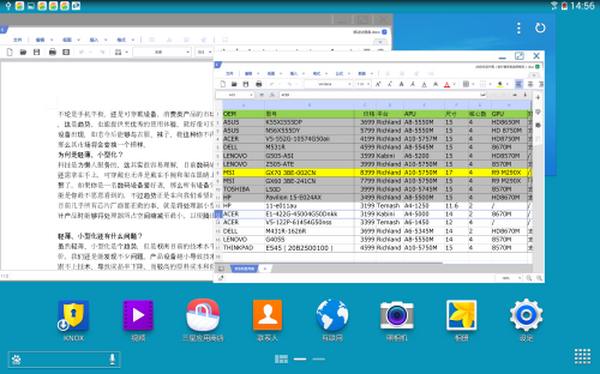The width and height of the screenshot is (600, 374).
Task: Add a new sheet tab
Action: click(x=265, y=269)
